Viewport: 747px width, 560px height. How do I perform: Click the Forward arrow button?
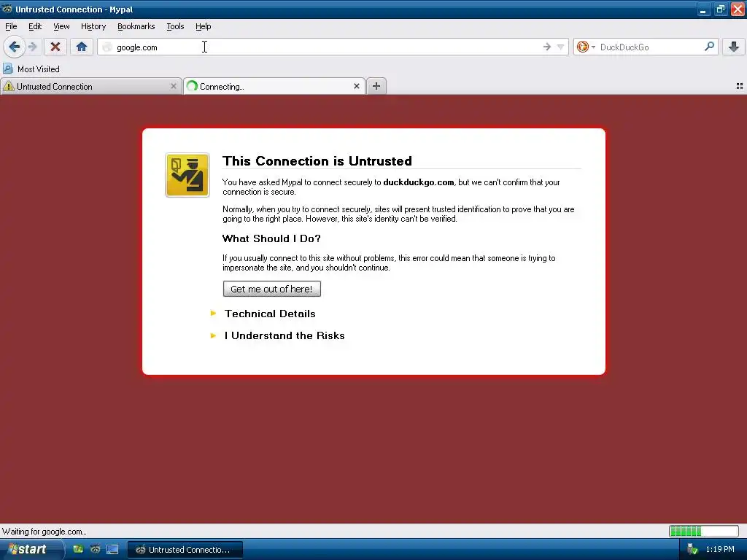32,47
